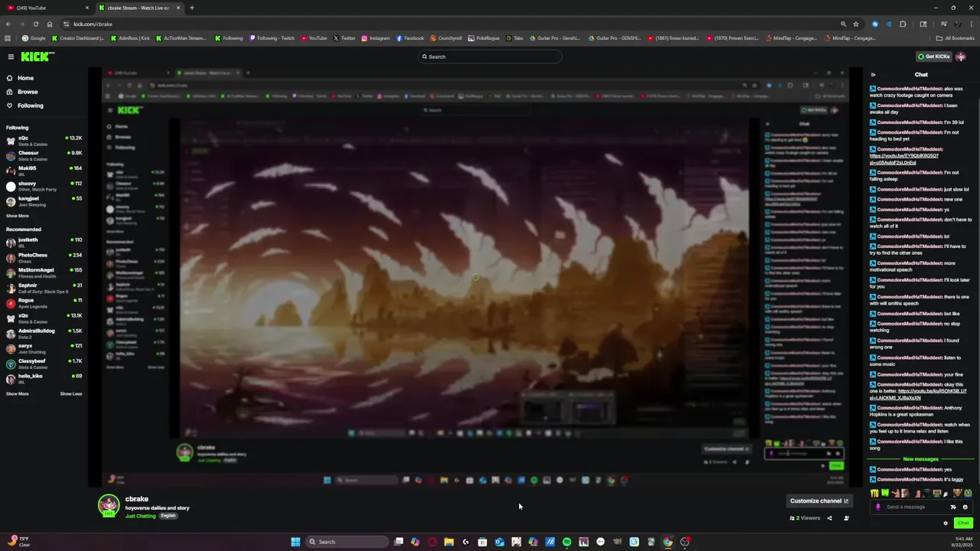Open Chrome media control icon
The height and width of the screenshot is (551, 980).
943,24
